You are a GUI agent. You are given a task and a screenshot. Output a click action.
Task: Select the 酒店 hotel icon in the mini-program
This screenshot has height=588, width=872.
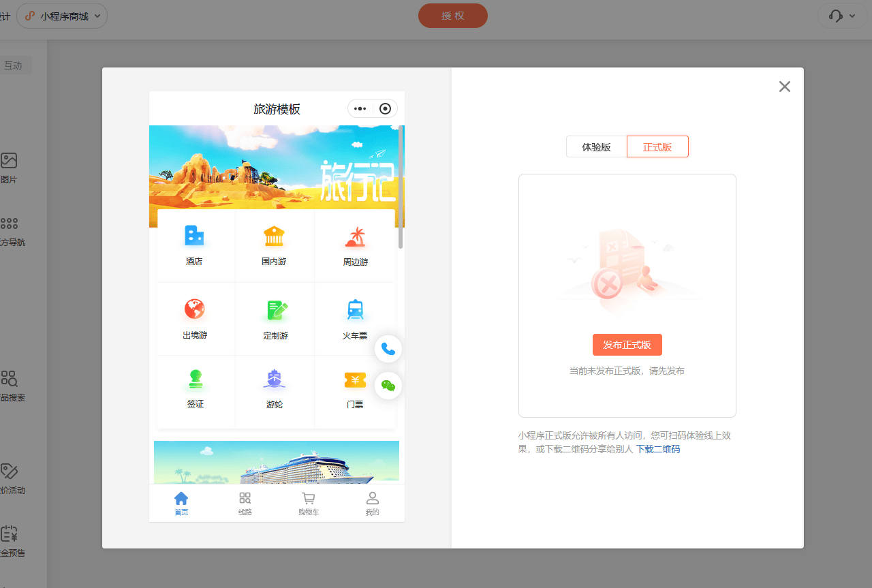click(195, 244)
